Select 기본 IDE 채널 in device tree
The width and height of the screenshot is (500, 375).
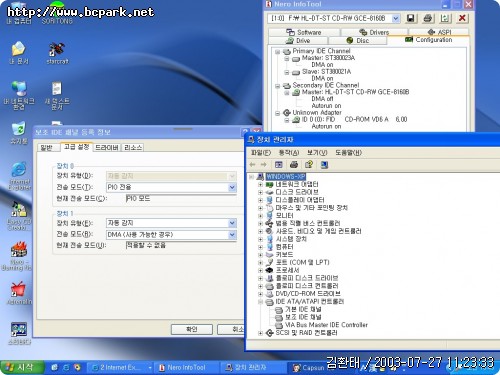tap(303, 310)
